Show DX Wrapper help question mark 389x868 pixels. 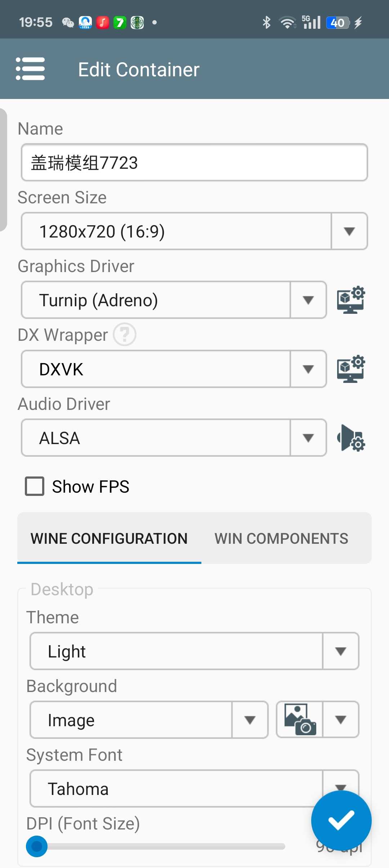pos(125,335)
